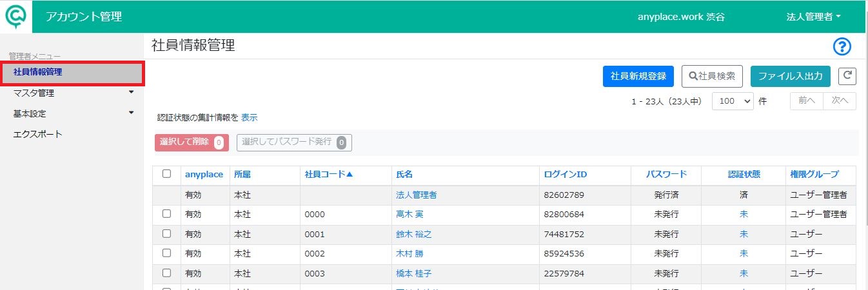Sort by 認証状態 column header
The image size is (868, 290).
744,175
